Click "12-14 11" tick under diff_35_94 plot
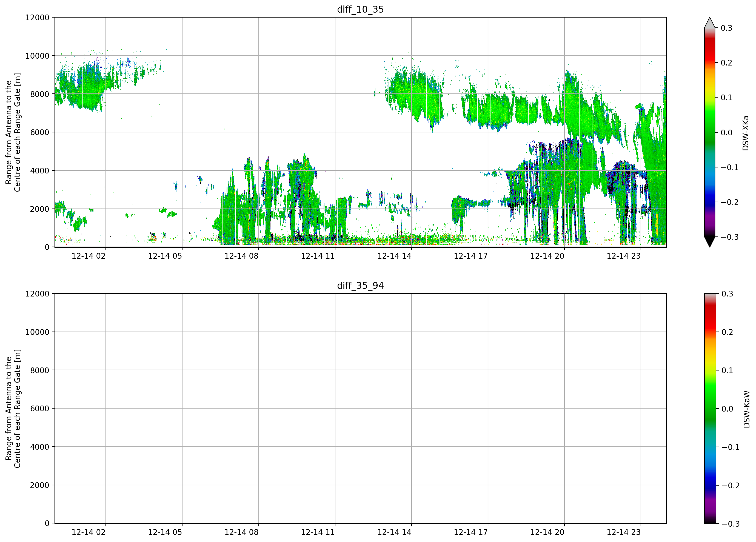Image resolution: width=756 pixels, height=542 pixels. (x=318, y=532)
